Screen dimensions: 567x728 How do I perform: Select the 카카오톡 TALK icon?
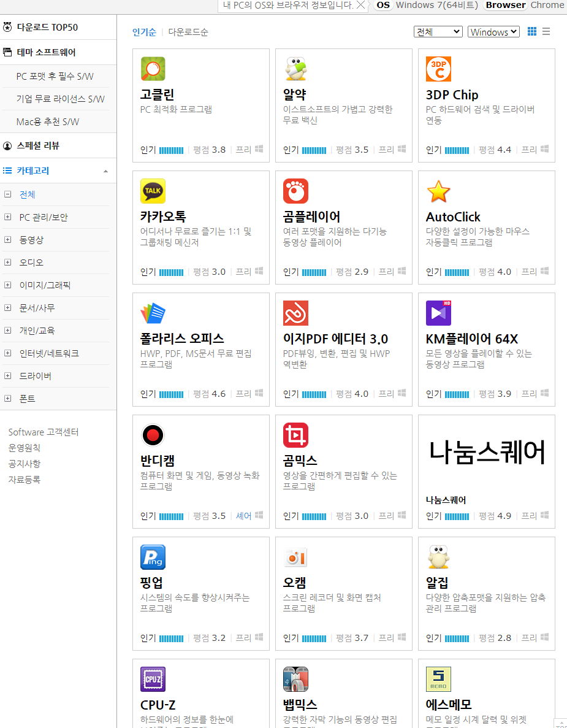coord(153,191)
